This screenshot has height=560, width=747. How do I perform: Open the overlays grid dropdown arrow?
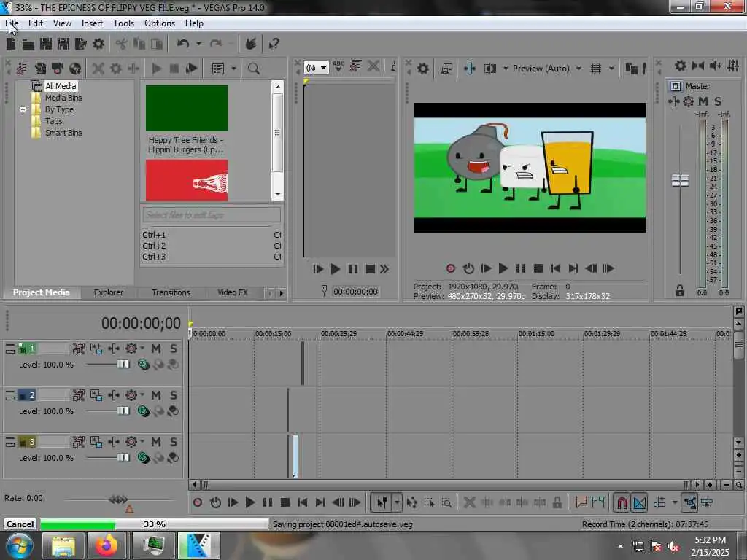[x=611, y=69]
